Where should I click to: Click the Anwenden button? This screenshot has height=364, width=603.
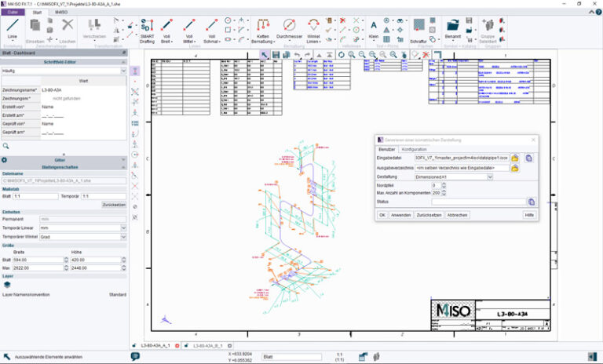tap(400, 215)
